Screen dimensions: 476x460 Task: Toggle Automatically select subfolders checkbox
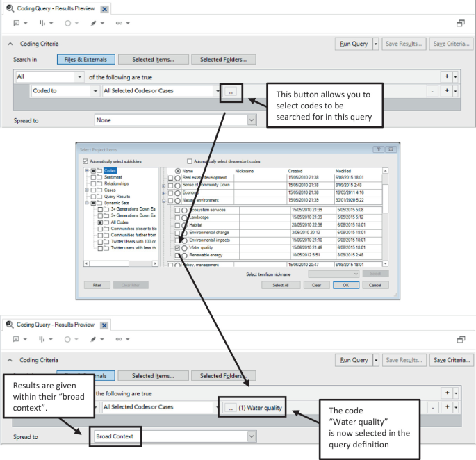pyautogui.click(x=85, y=161)
